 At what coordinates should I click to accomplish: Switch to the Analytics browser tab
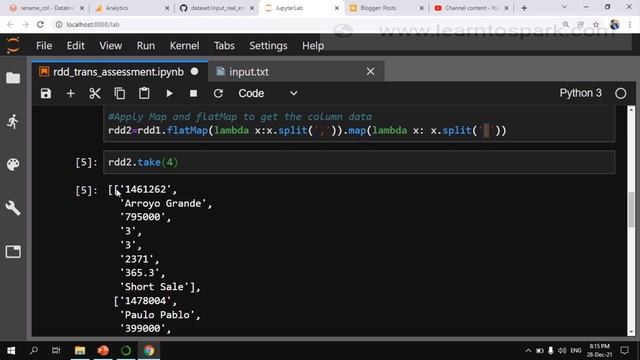click(x=132, y=8)
